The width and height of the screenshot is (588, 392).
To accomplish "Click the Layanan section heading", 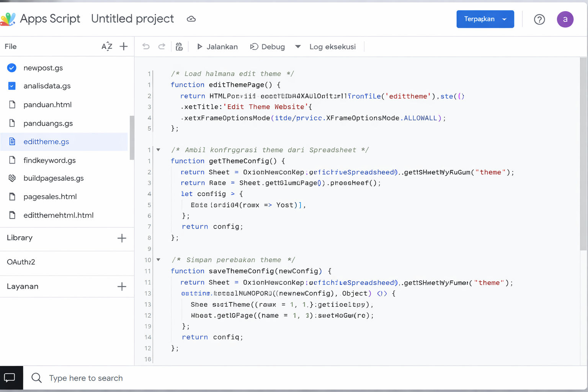I will tap(23, 286).
